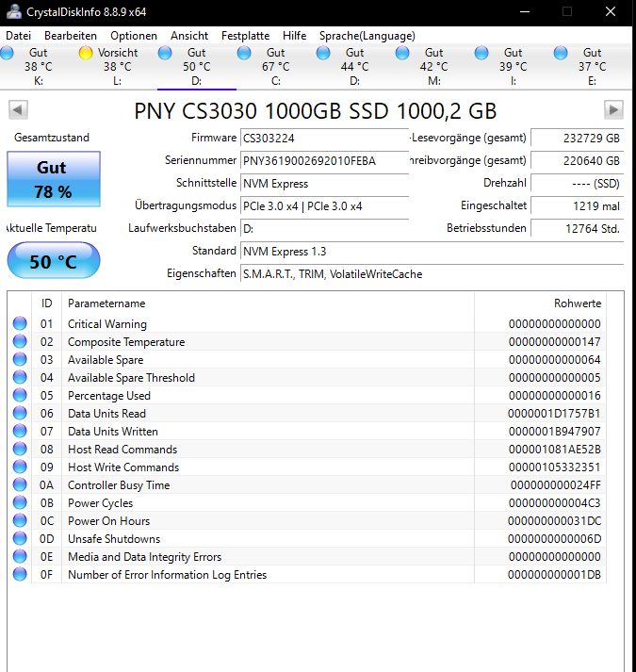
Task: Go to next disk with right arrow
Action: [x=613, y=110]
